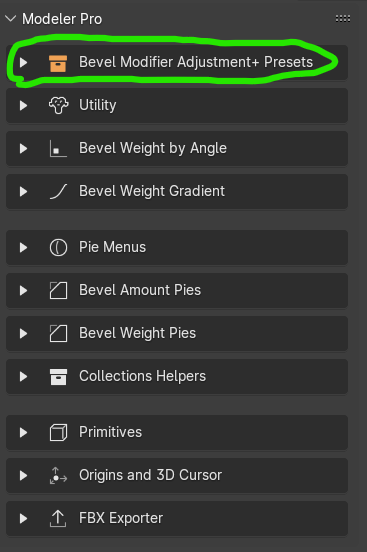
Task: Grab the panel drag handle dots
Action: point(343,19)
